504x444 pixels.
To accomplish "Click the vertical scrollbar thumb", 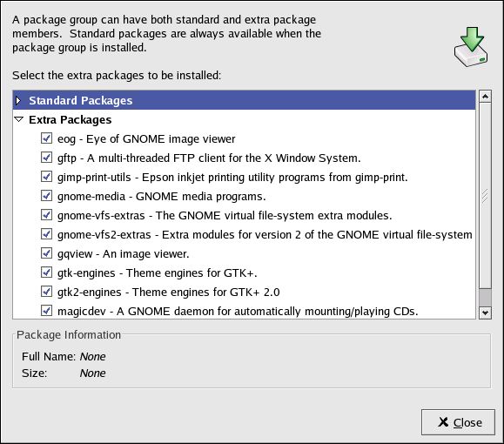I will pos(485,196).
